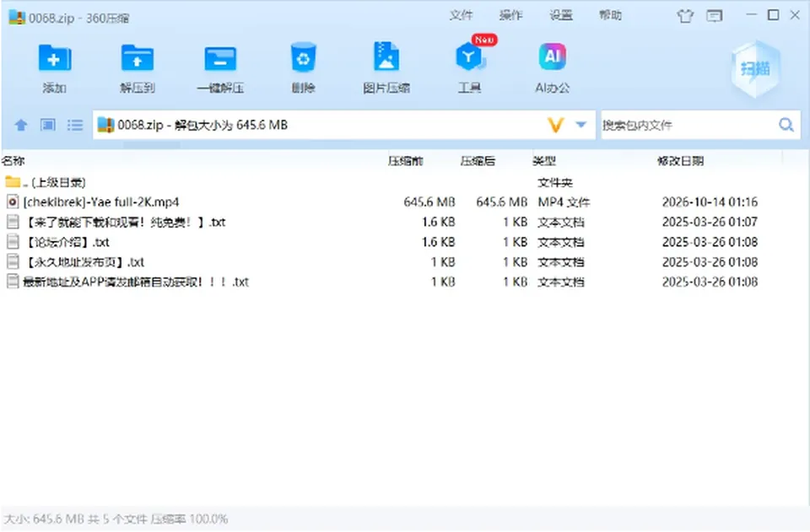Expand the path history dropdown arrow
Viewport: 810px width, 532px height.
pyautogui.click(x=581, y=124)
